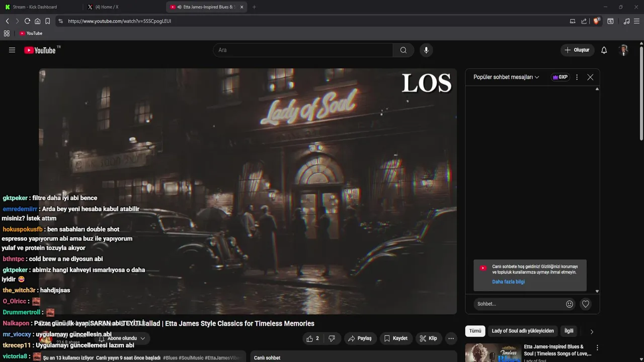Open the browser main menu
644x362 pixels.
[x=637, y=21]
